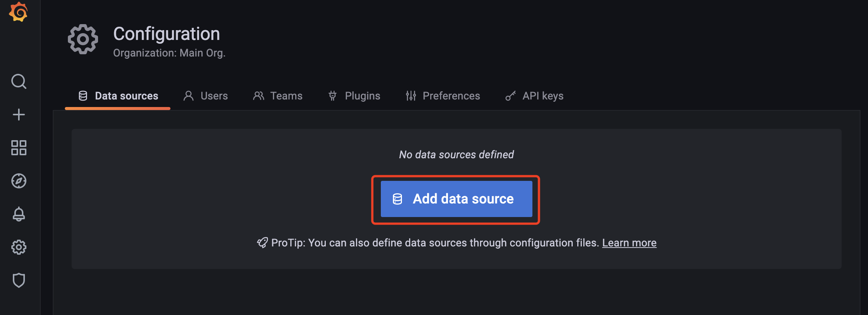Show the Preferences tab
This screenshot has width=868, height=315.
pyautogui.click(x=443, y=96)
